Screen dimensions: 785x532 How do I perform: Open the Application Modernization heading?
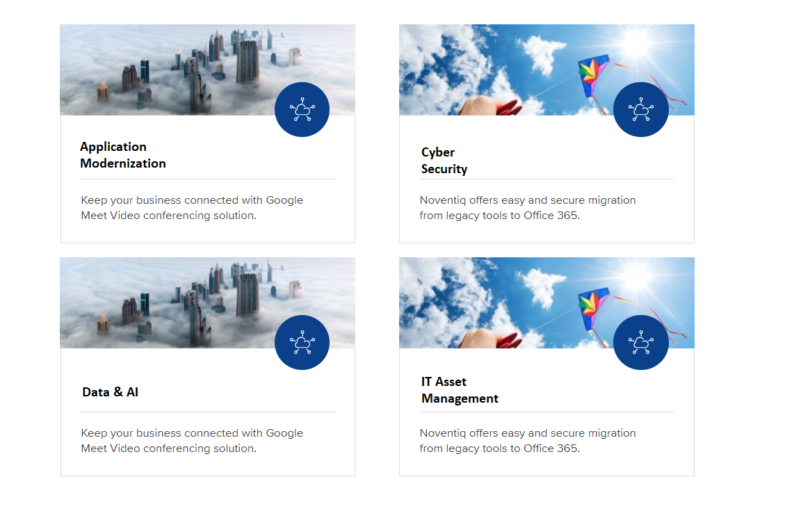123,155
